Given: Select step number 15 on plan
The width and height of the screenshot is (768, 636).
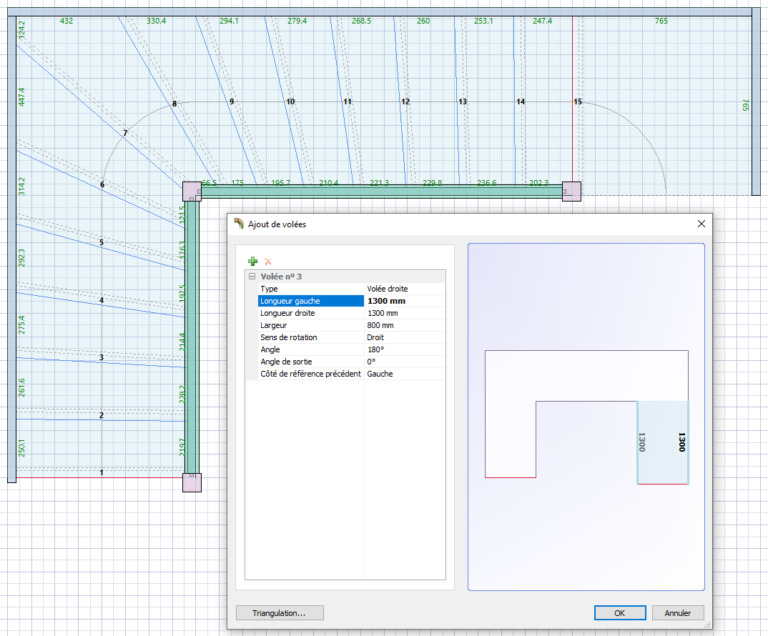Looking at the screenshot, I should (x=578, y=101).
